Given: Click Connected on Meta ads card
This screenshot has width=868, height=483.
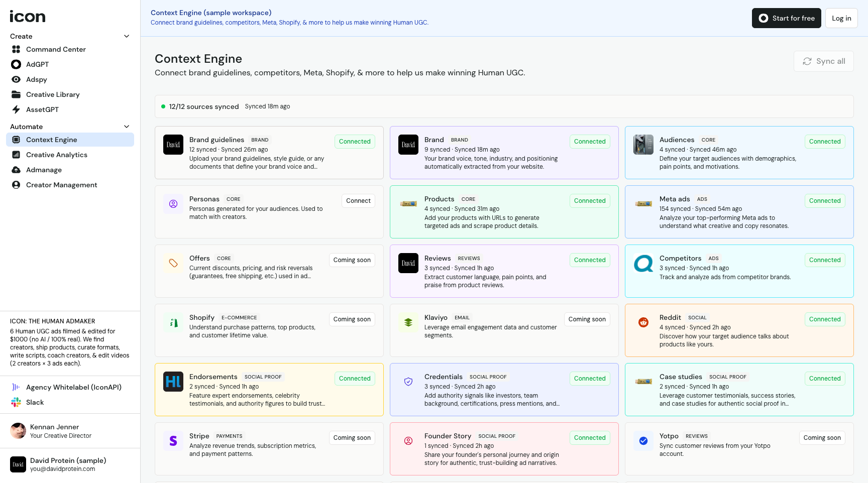Looking at the screenshot, I should coord(825,201).
